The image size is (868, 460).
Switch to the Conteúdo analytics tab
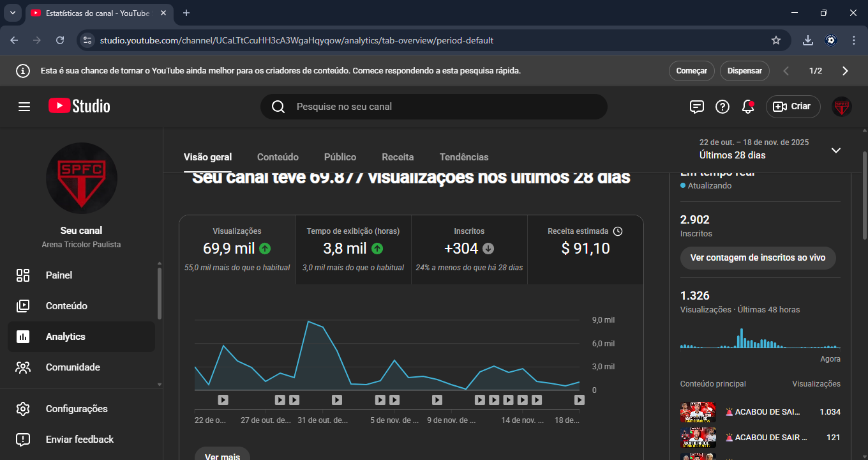click(278, 157)
